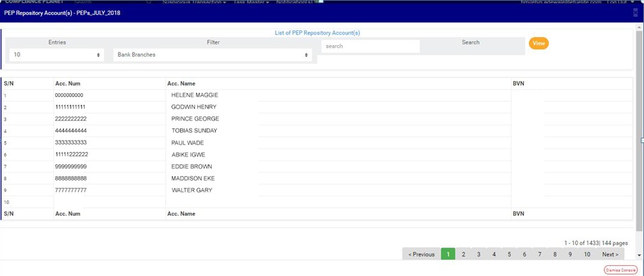Close the PEP Repository Account(s) modal
The height and width of the screenshot is (276, 644).
(635, 13)
